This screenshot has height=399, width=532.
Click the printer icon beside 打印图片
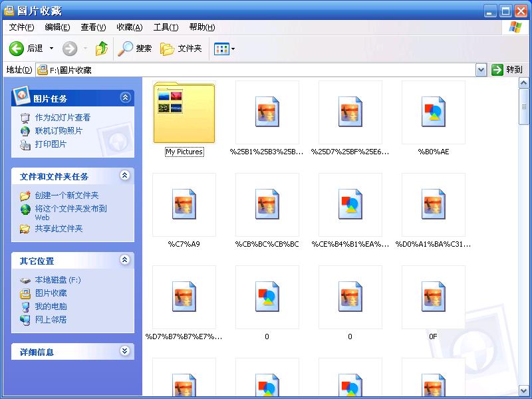coord(25,144)
